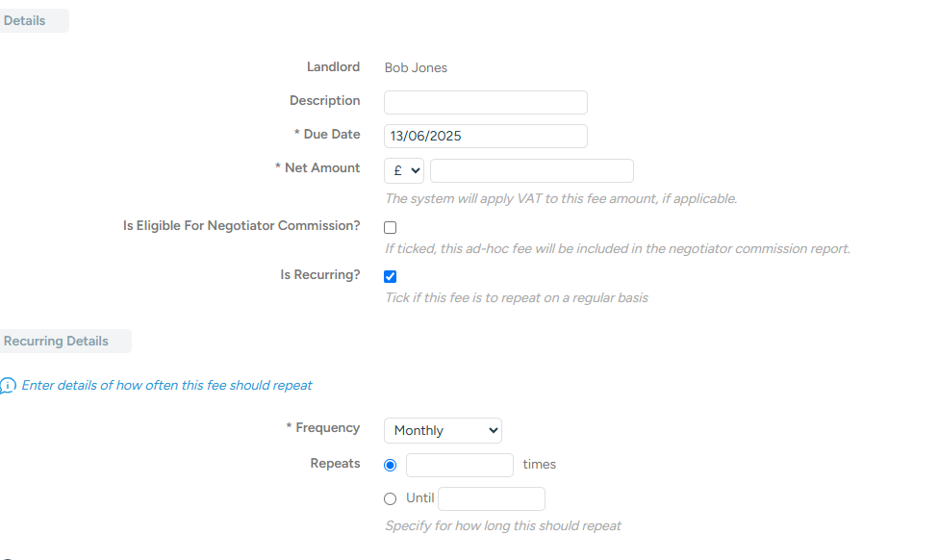Untick the Is Recurring checkbox
Screen dimensions: 939x560
coord(390,276)
